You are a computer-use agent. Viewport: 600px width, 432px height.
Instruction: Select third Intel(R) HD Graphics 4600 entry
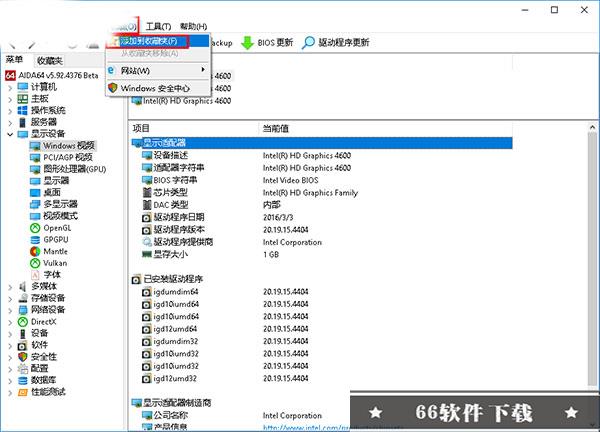click(181, 101)
